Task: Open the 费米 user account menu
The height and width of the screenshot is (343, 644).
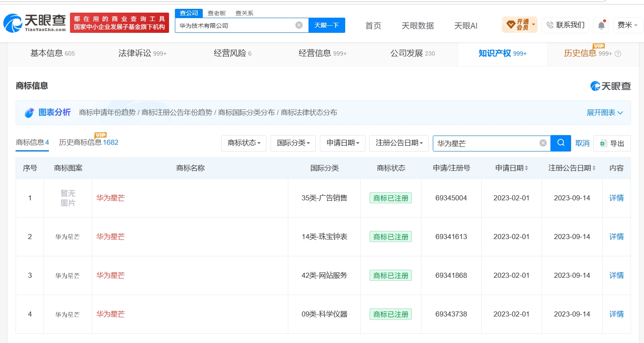Action: [628, 25]
